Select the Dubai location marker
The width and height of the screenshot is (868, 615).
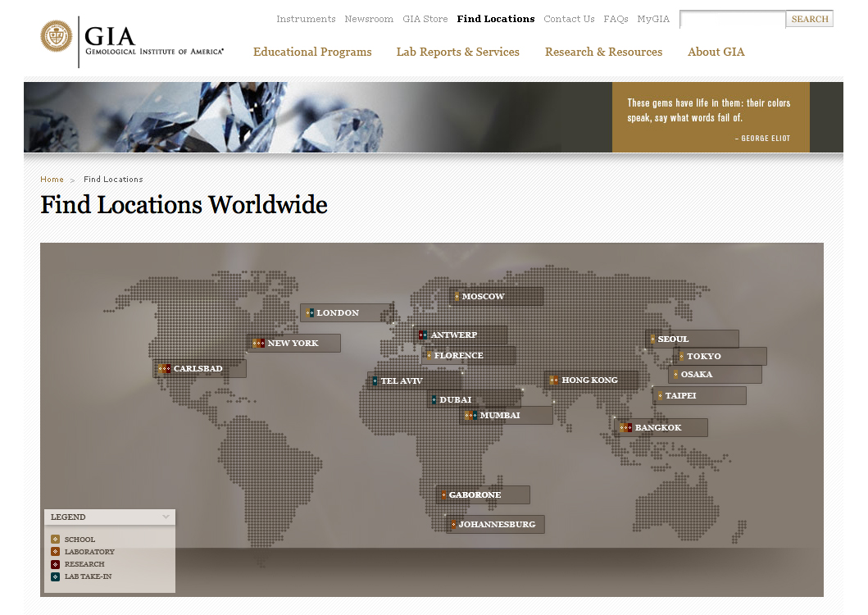475,399
